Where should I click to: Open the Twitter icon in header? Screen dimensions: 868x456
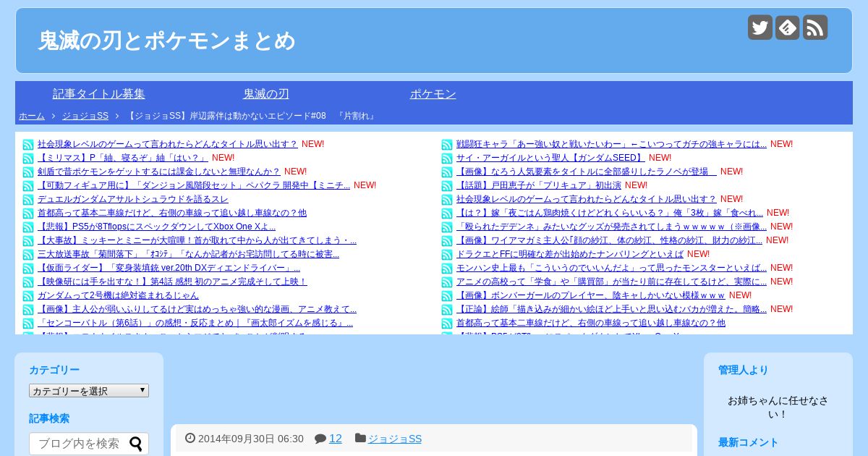[760, 28]
